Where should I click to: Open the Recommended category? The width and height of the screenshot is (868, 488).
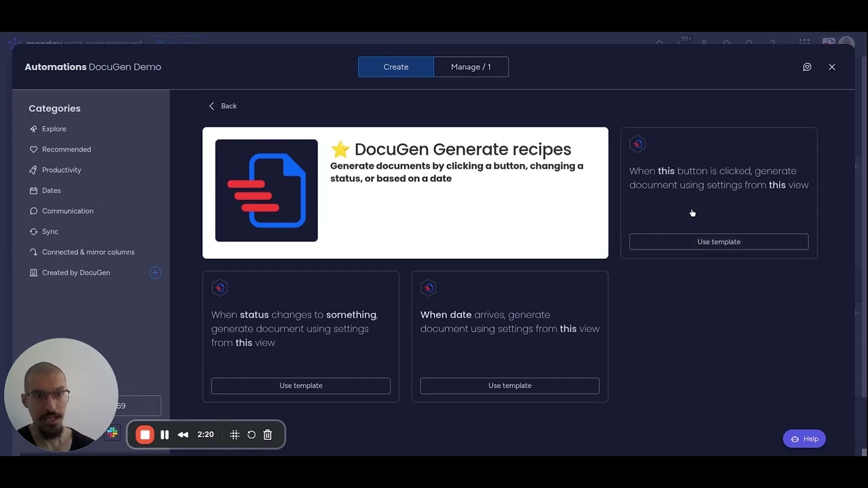coord(60,149)
